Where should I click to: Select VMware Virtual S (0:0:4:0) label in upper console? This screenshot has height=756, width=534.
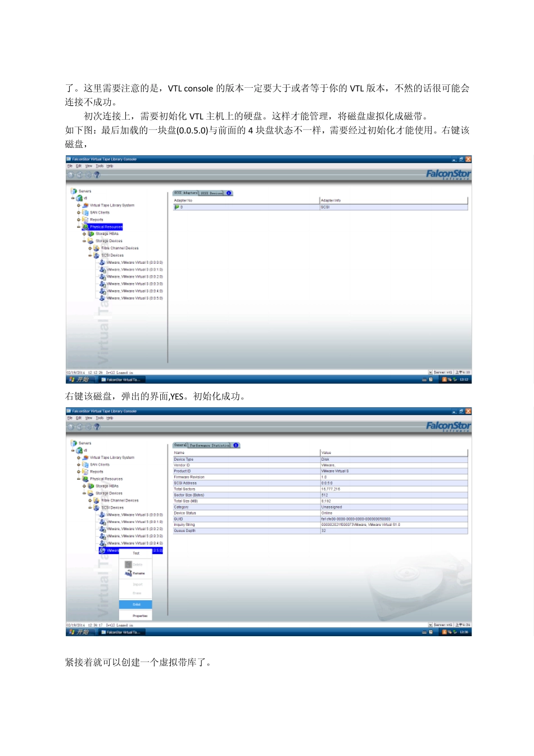tap(135, 291)
